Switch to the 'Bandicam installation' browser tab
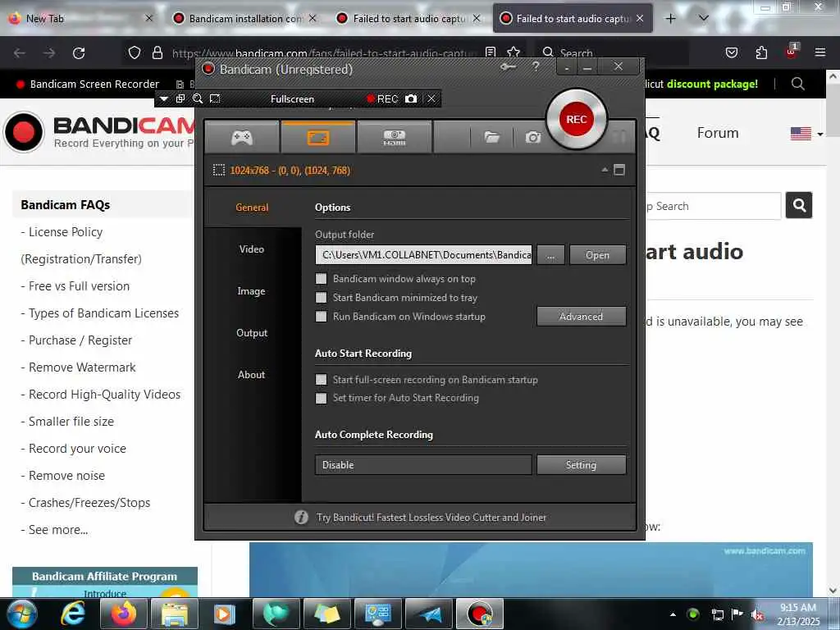 pyautogui.click(x=245, y=18)
